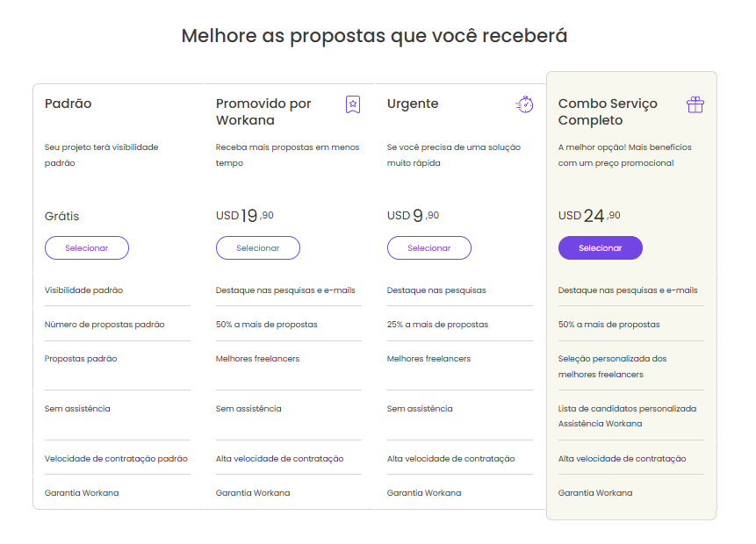
Task: Click the gift box icon for Combo Serviço Completo
Action: tap(695, 104)
